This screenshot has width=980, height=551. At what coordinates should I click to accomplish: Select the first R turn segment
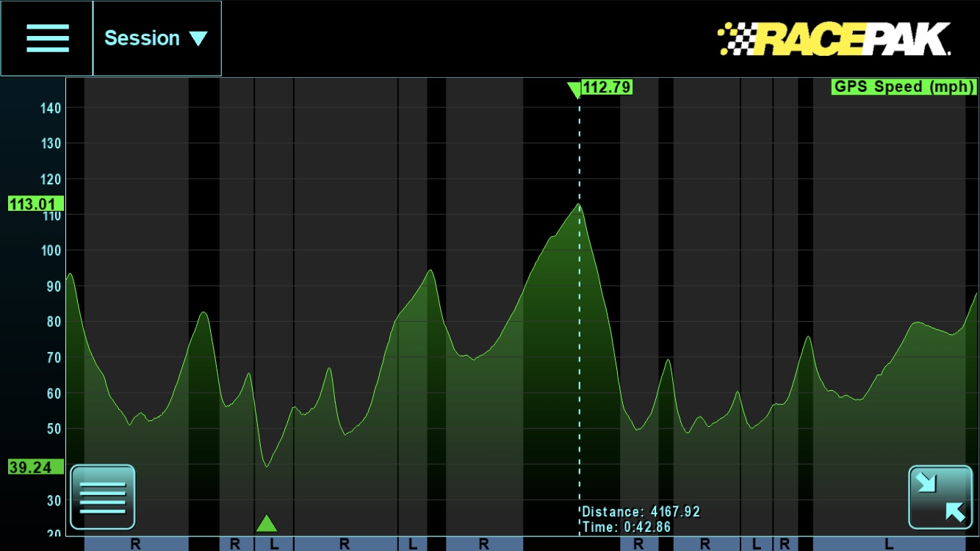coord(136,544)
